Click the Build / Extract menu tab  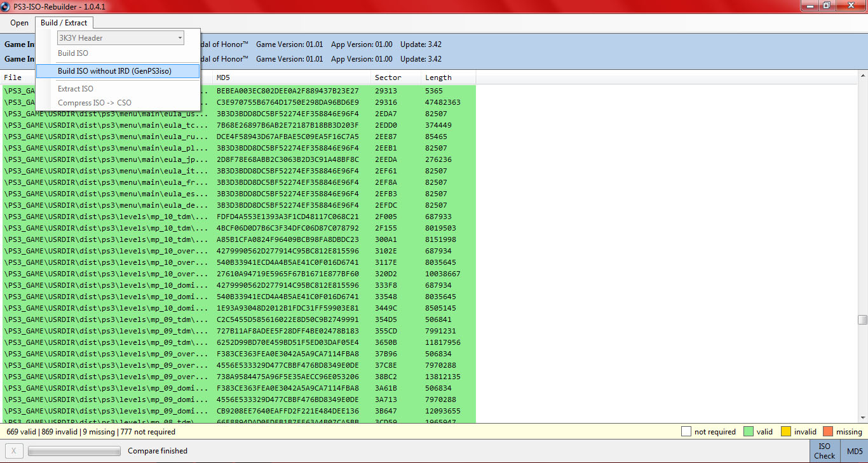pyautogui.click(x=64, y=23)
